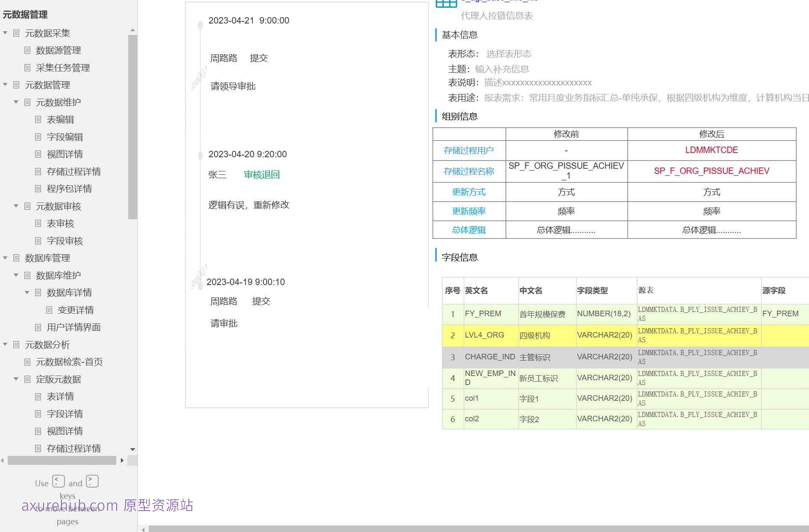Click the page icon beside 视图详情
The height and width of the screenshot is (532, 809).
click(x=38, y=154)
